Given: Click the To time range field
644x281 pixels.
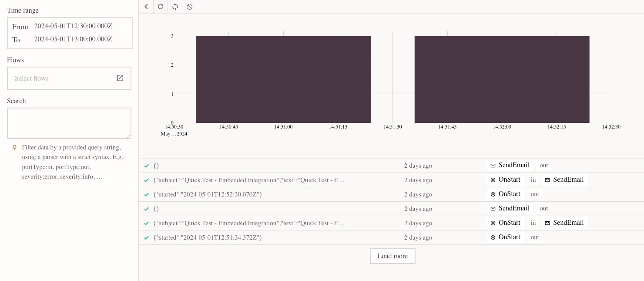Looking at the screenshot, I should (x=73, y=39).
